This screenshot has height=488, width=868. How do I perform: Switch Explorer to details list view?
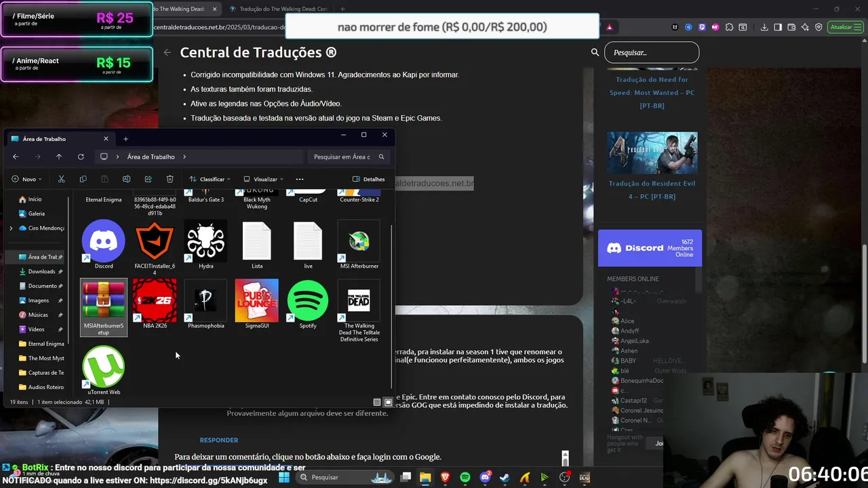click(x=377, y=402)
